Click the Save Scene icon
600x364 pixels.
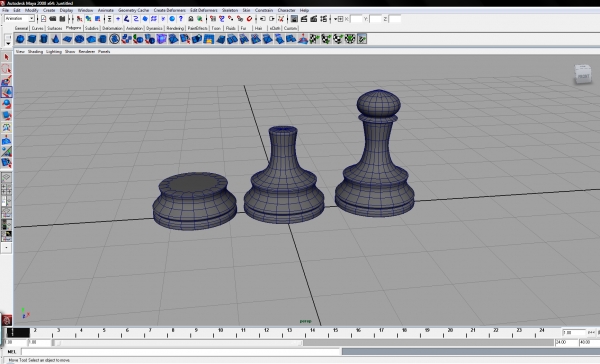62,19
